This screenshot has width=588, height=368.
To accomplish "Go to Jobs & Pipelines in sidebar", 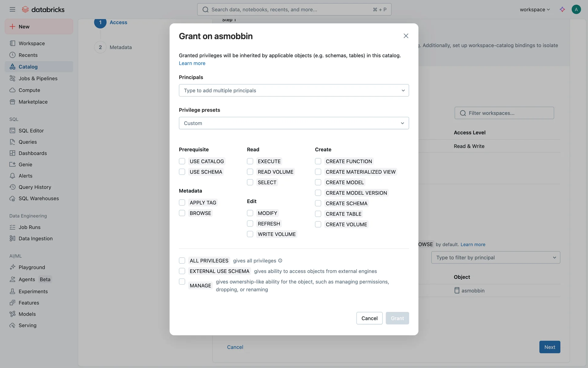I will click(x=38, y=79).
